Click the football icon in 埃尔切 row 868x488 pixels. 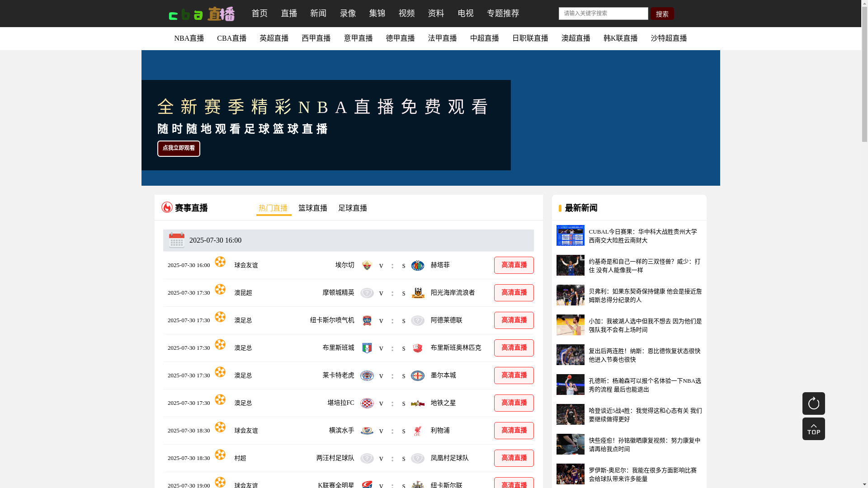click(x=220, y=262)
